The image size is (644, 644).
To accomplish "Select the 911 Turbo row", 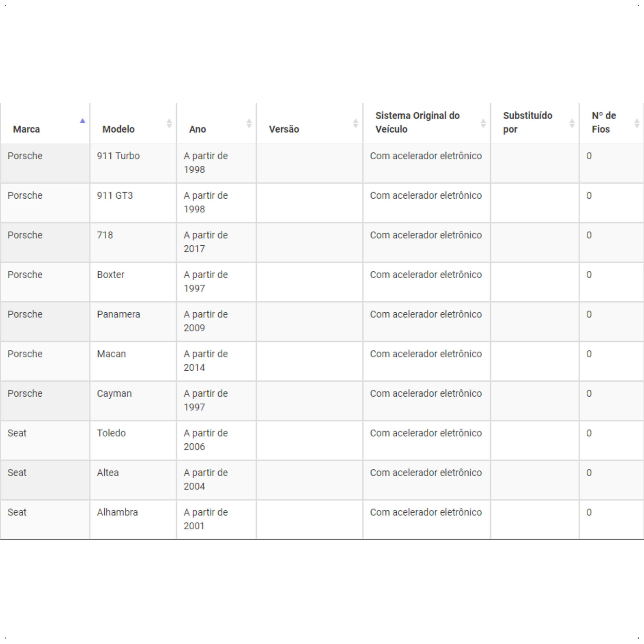I will [322, 163].
